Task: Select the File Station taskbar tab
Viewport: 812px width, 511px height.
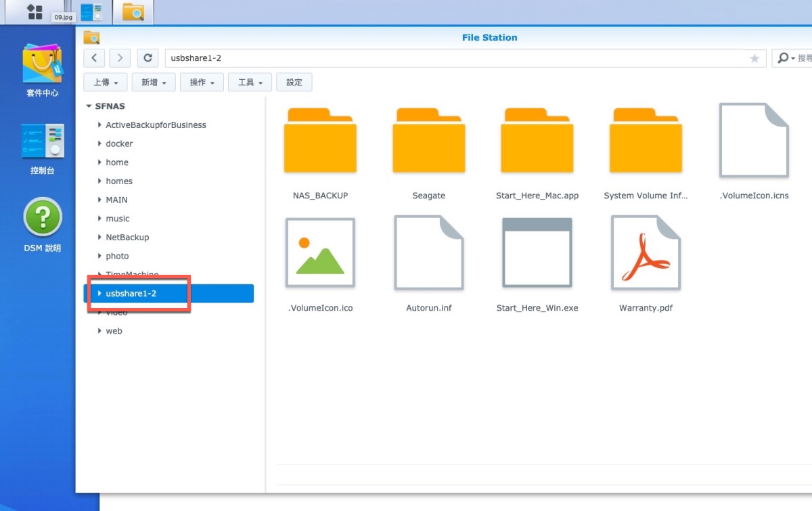Action: [x=133, y=12]
